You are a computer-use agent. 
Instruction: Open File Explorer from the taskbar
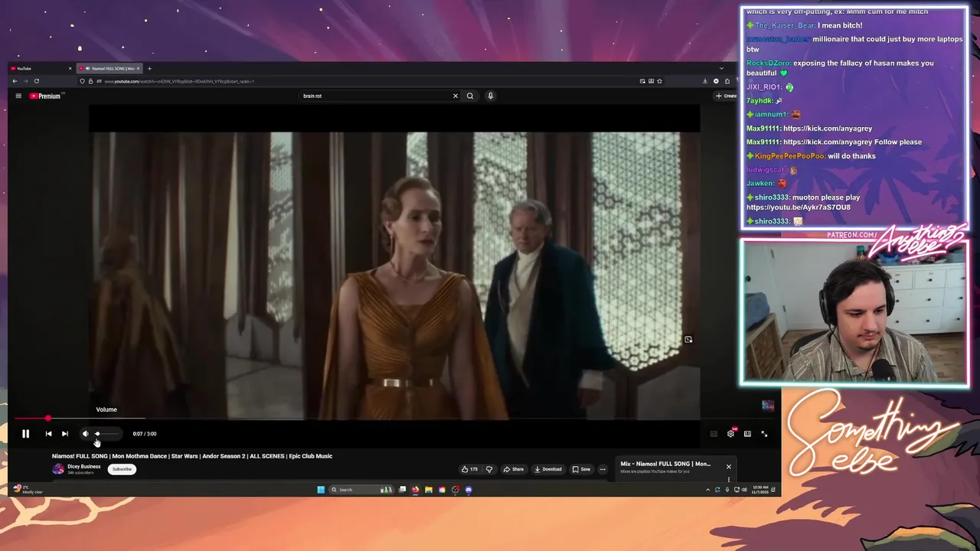click(x=429, y=490)
